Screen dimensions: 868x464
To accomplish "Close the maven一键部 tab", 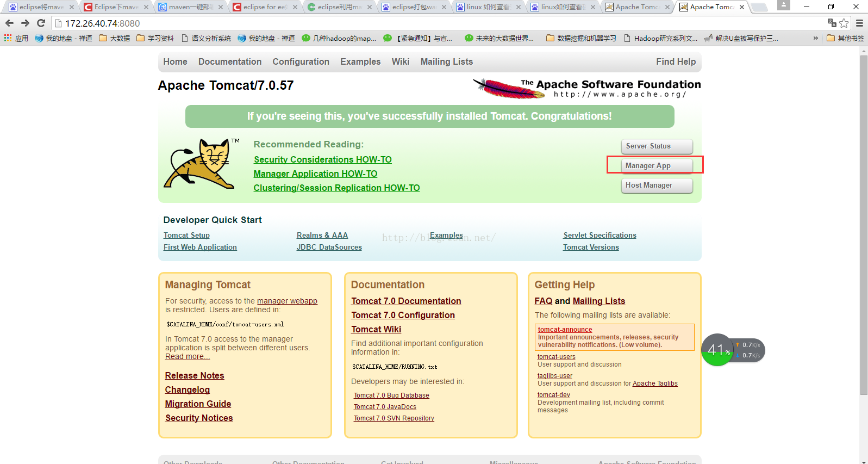I will (x=220, y=7).
